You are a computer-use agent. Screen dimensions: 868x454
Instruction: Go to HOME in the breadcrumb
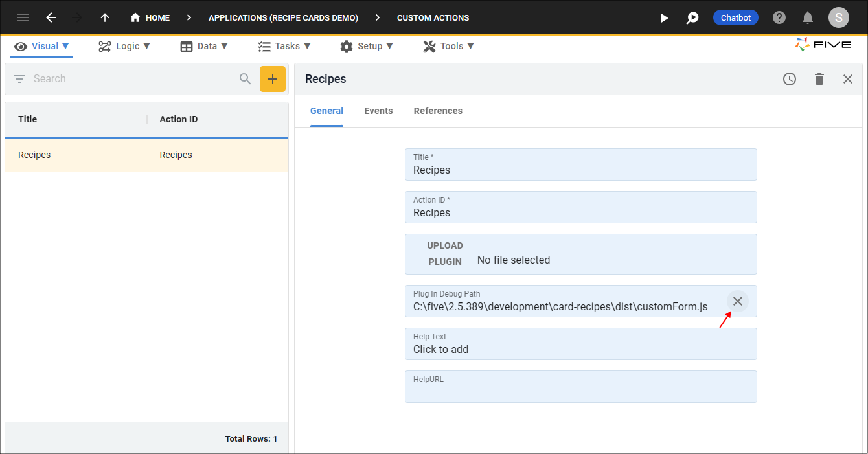[150, 17]
